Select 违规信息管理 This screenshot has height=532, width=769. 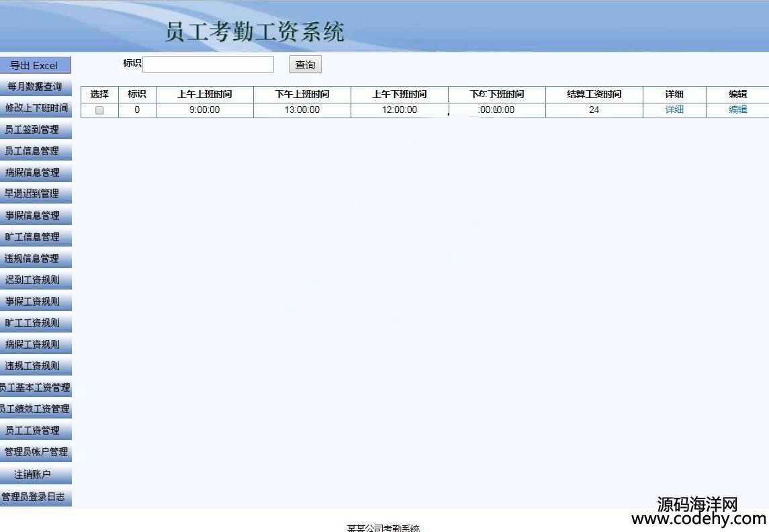tap(36, 259)
